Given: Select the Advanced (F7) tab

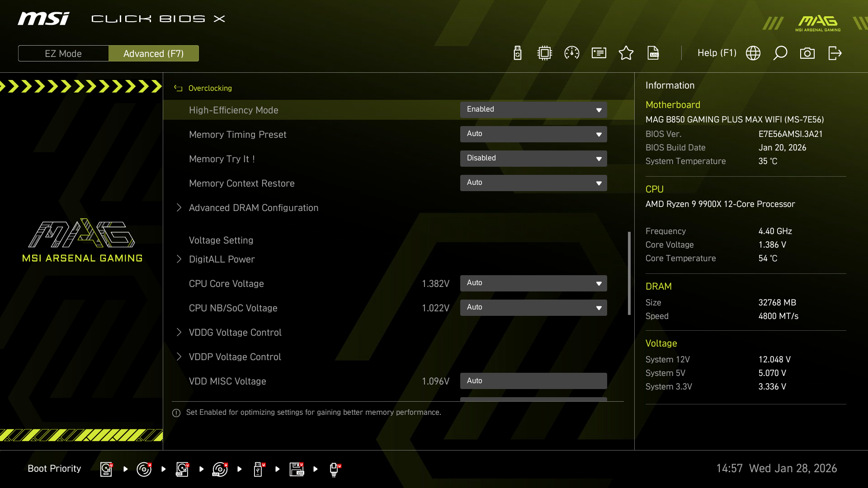Looking at the screenshot, I should (154, 54).
